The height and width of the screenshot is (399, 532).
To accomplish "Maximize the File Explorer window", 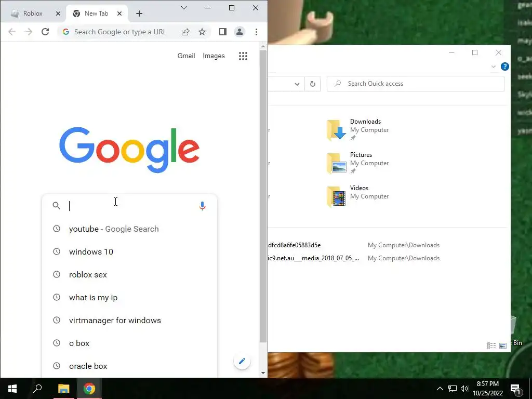I will (x=475, y=52).
